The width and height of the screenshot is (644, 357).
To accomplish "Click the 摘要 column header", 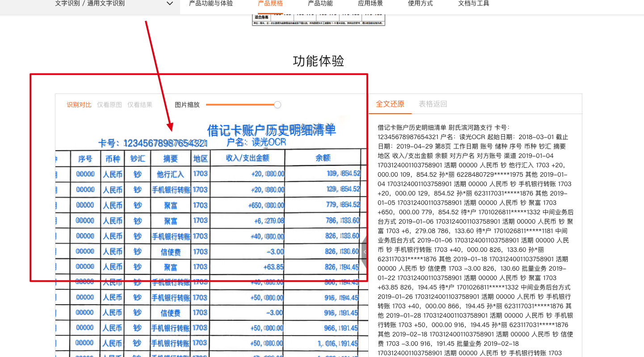I will click(170, 158).
